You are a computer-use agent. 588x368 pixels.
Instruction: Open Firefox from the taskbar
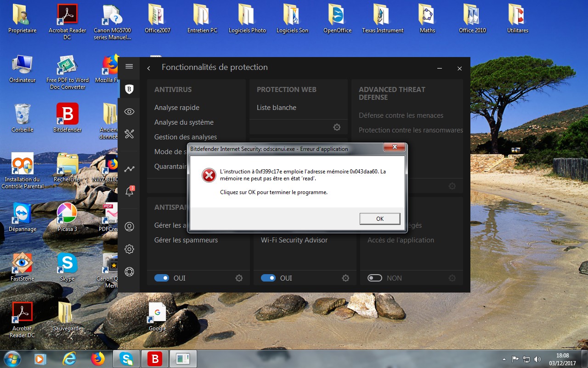(x=97, y=359)
